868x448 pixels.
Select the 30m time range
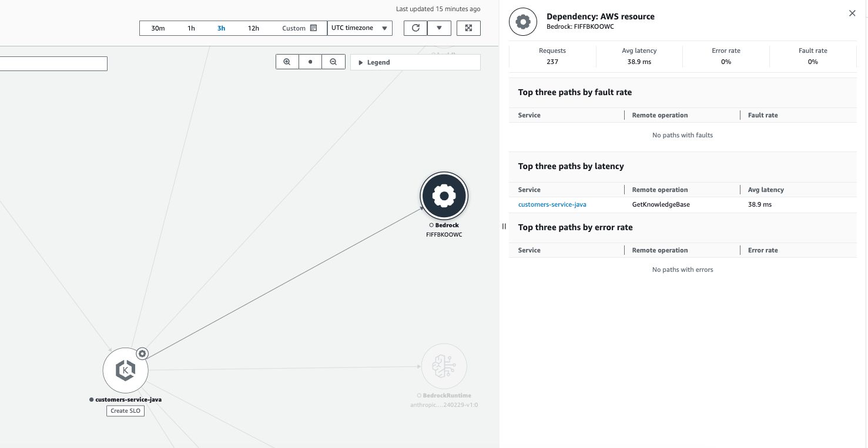point(158,28)
